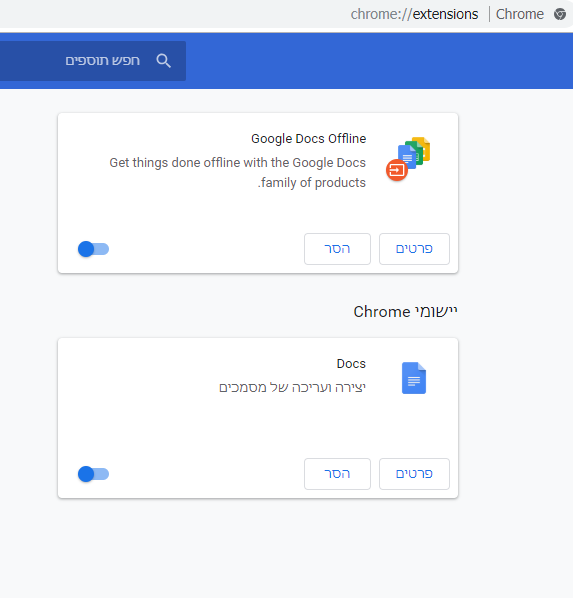Open פרטים details for Google Docs Offline
The height and width of the screenshot is (598, 573).
(x=414, y=249)
